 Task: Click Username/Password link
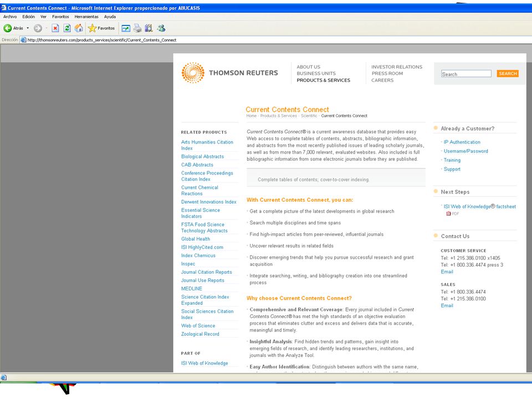466,151
